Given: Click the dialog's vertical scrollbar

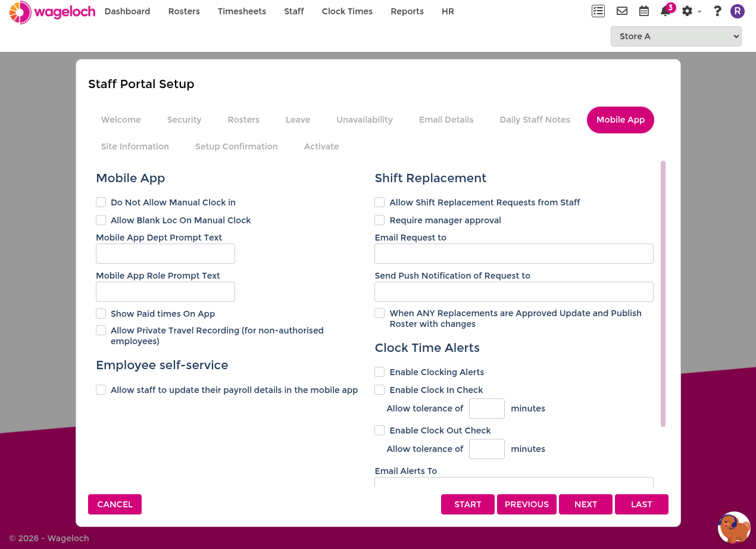Looking at the screenshot, I should pos(663,294).
